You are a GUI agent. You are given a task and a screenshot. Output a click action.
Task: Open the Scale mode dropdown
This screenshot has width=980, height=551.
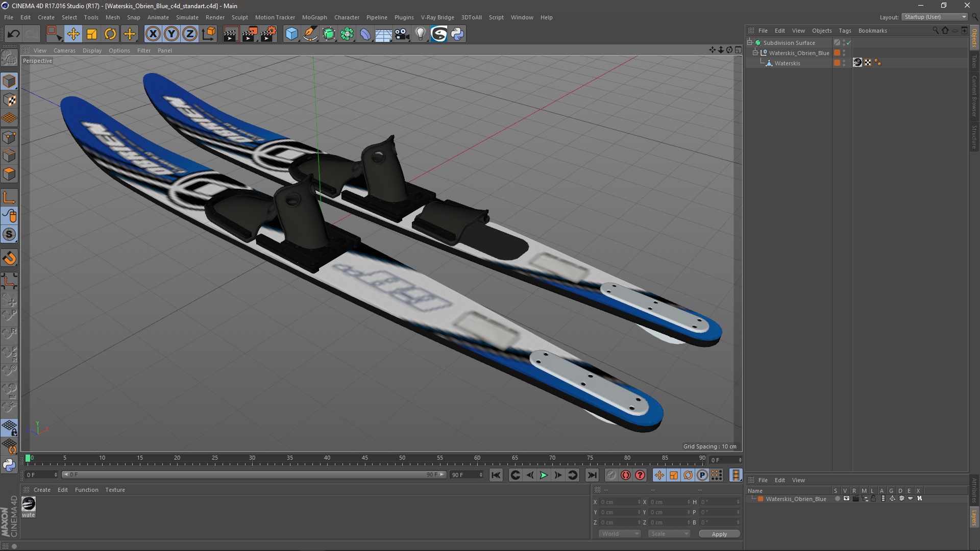[669, 534]
